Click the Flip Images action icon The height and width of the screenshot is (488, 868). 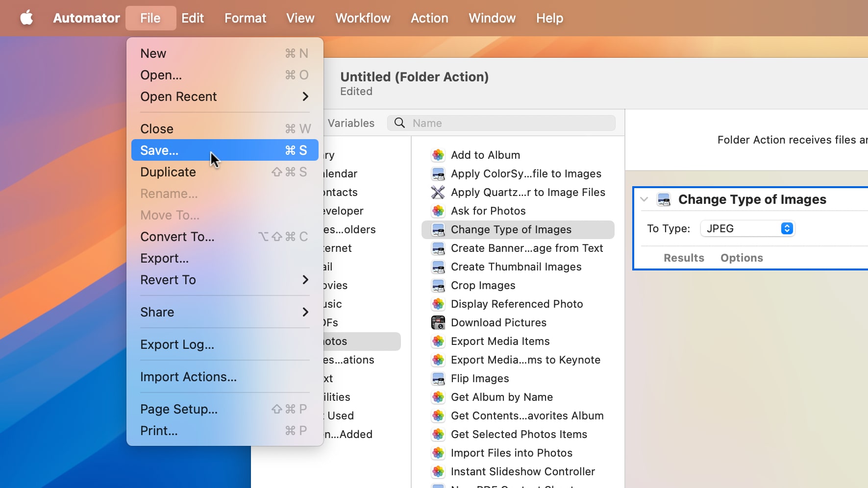[x=438, y=379]
